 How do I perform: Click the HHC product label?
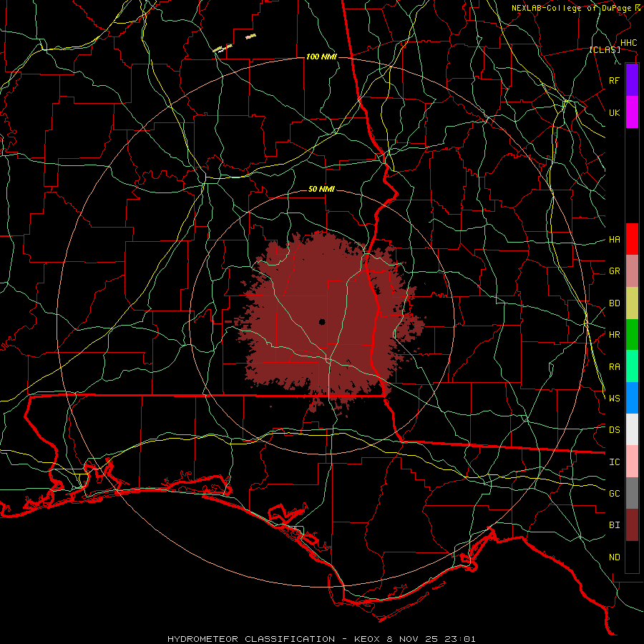pos(629,43)
